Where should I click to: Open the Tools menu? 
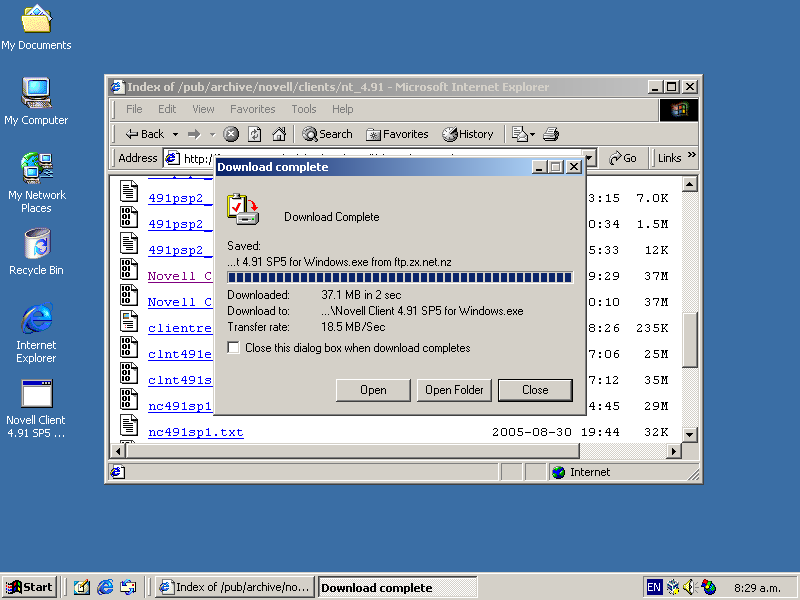coord(303,109)
